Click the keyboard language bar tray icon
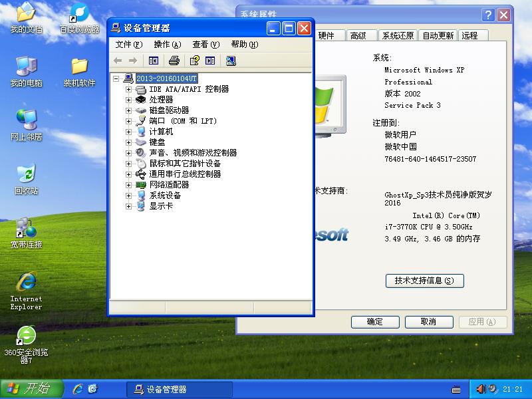This screenshot has width=532, height=399. click(456, 389)
